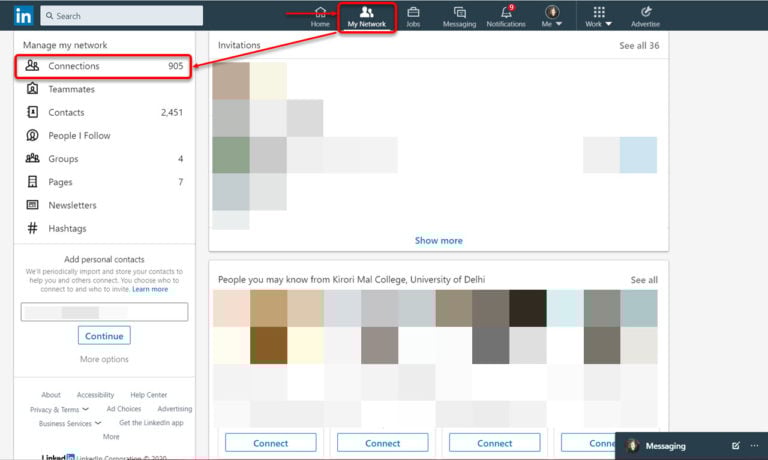
Task: Click the Manage my network heading
Action: point(65,45)
